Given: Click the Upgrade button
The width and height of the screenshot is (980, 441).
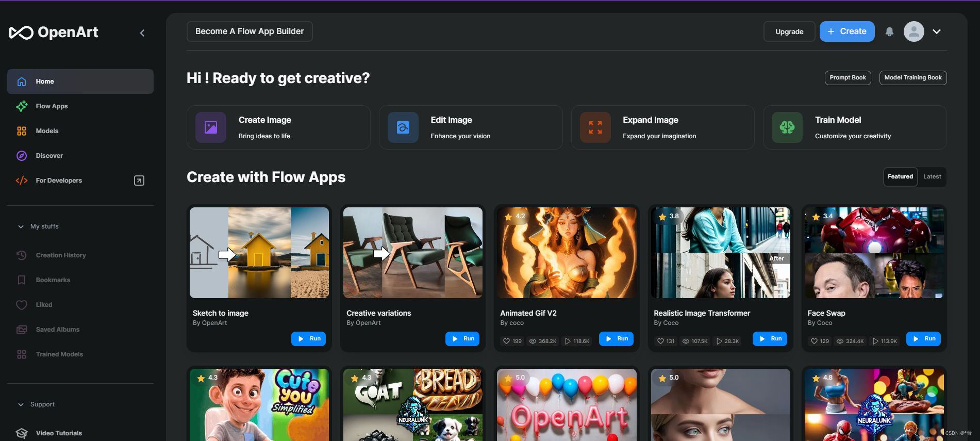Looking at the screenshot, I should click(x=789, y=31).
